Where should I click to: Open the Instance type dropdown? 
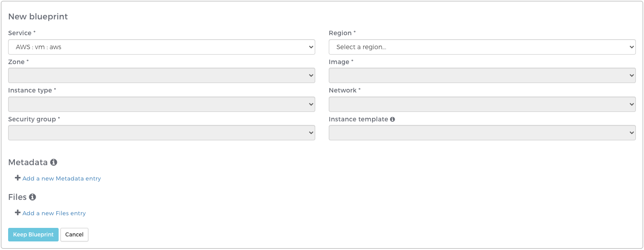[161, 104]
